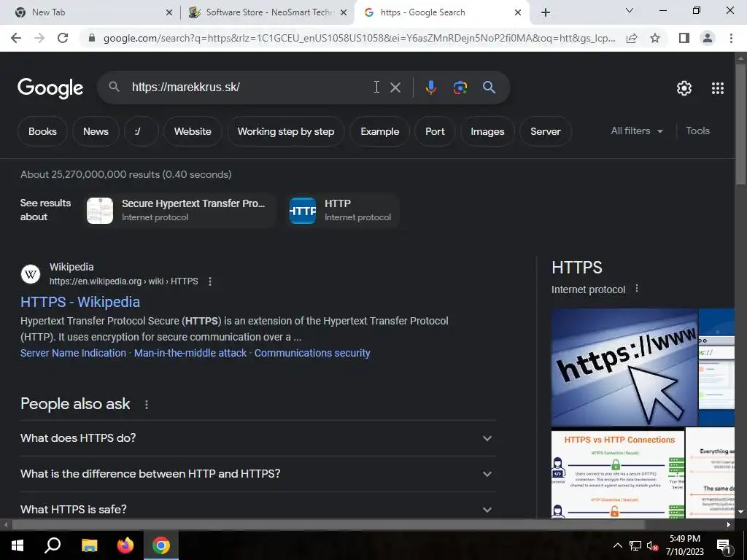
Task: Open Chrome's three-dot menu
Action: [x=731, y=38]
